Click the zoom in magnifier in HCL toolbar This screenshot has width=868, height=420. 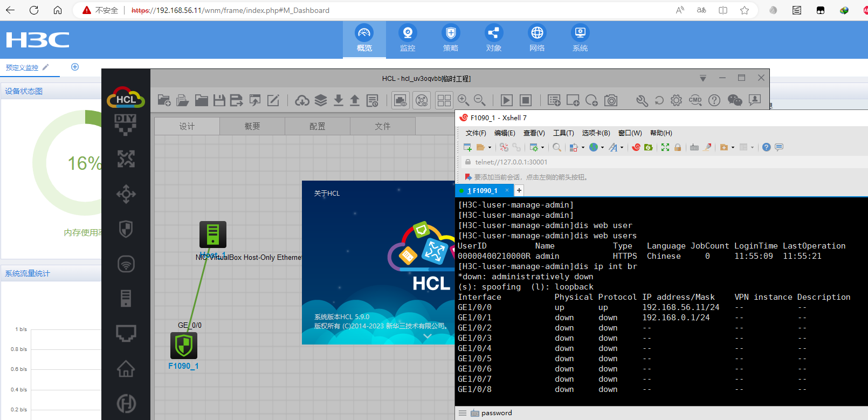point(463,100)
